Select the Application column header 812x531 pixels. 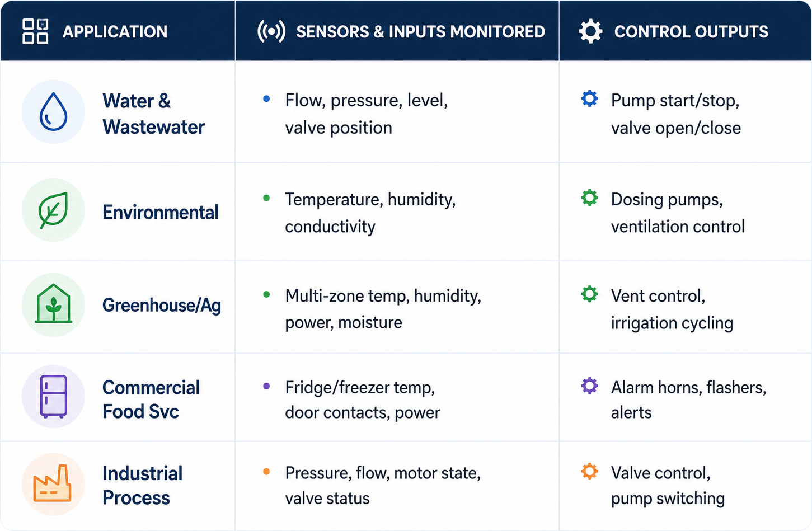coord(115,32)
